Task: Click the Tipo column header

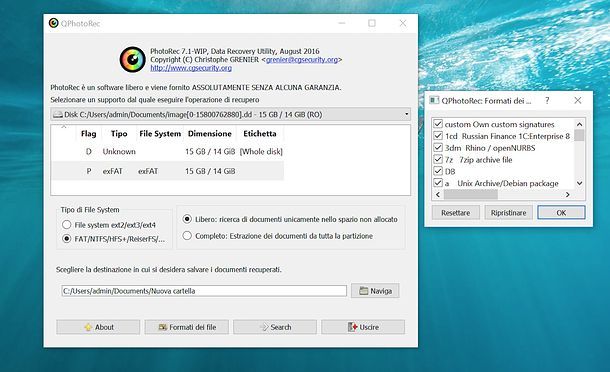Action: pos(119,133)
